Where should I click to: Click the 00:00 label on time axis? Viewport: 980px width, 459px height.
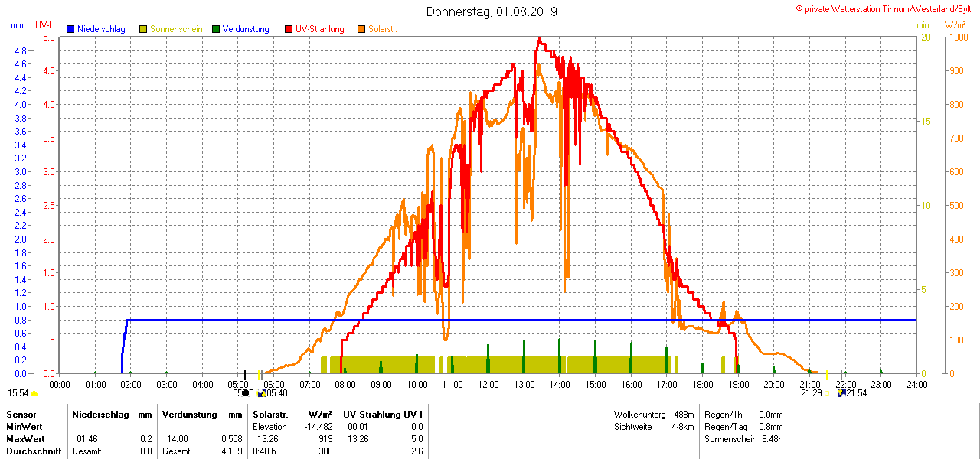click(x=60, y=384)
